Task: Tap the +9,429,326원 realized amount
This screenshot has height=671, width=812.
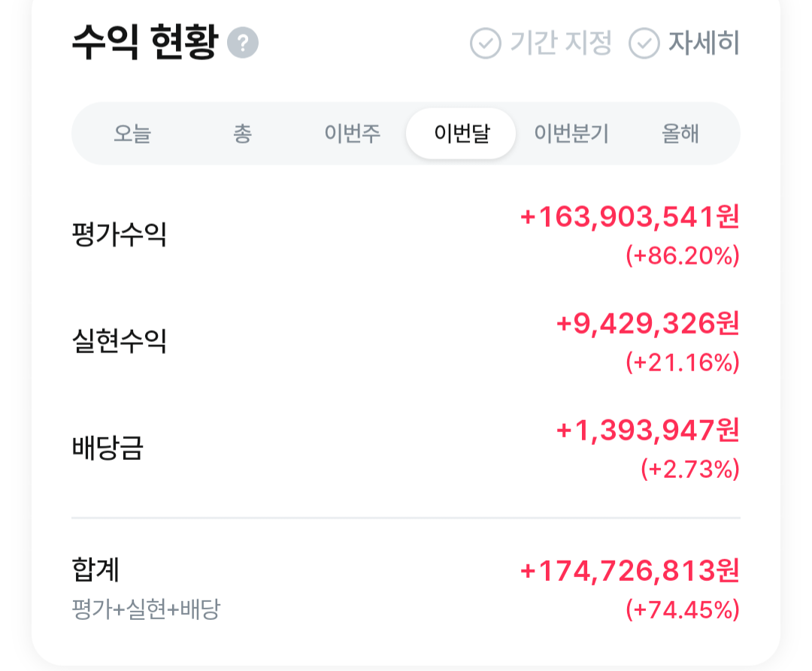Action: pos(648,324)
